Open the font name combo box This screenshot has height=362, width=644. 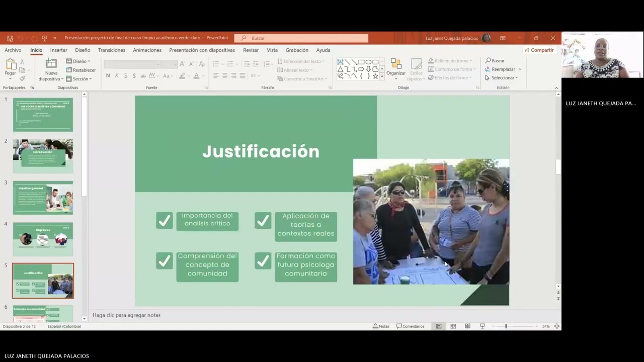(133, 64)
